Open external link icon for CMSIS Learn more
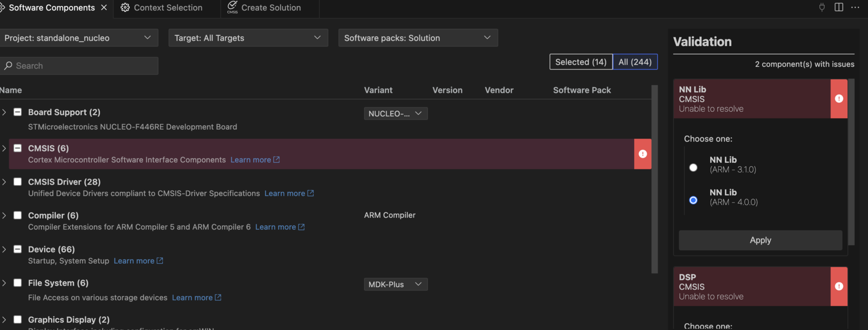The height and width of the screenshot is (330, 868). click(277, 160)
